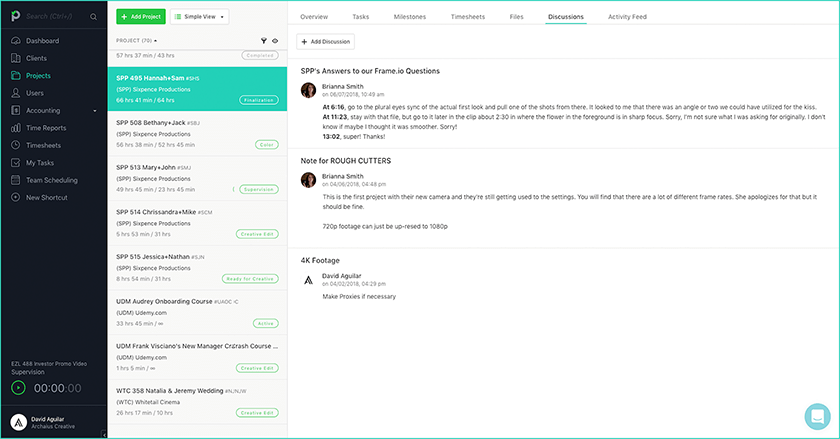The width and height of the screenshot is (840, 439).
Task: Click the search magnifier icon
Action: (94, 17)
